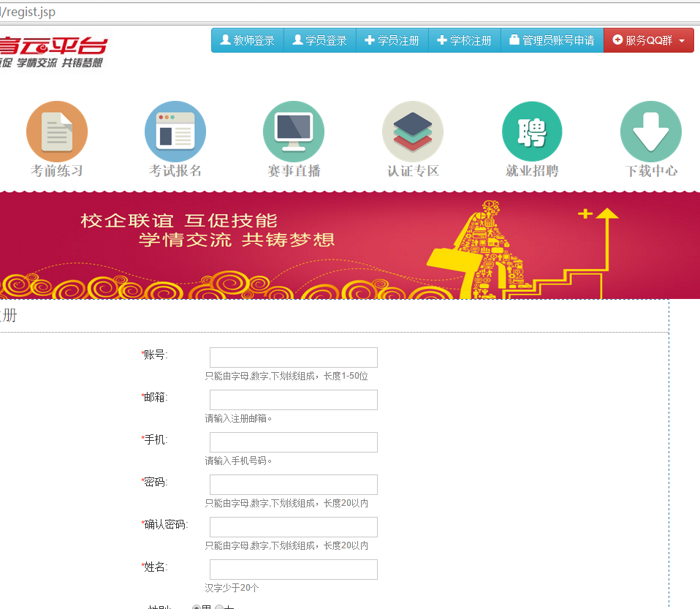Open the 赛事直播 monitor icon
Screen dimensions: 700x609
(x=294, y=132)
